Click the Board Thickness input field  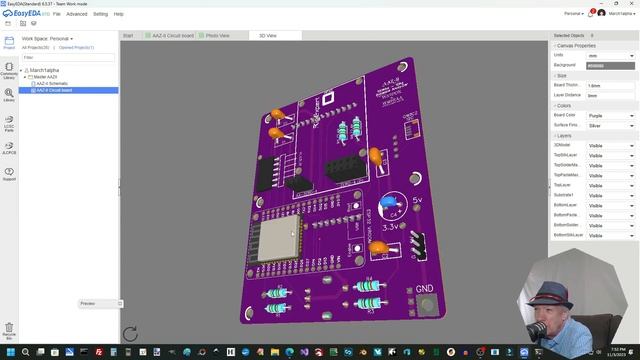610,86
